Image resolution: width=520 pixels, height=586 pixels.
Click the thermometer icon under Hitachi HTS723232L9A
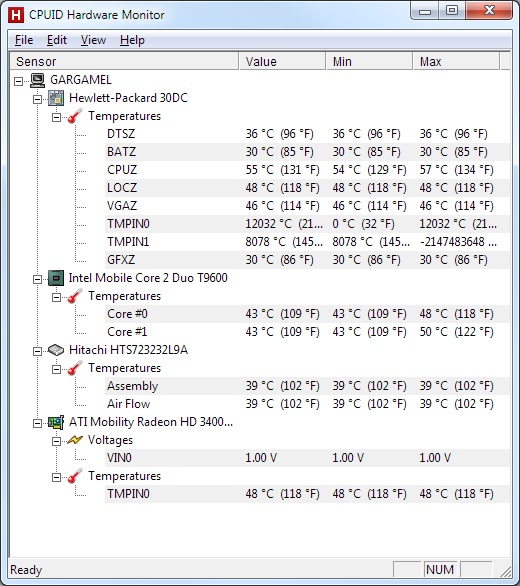pyautogui.click(x=75, y=368)
